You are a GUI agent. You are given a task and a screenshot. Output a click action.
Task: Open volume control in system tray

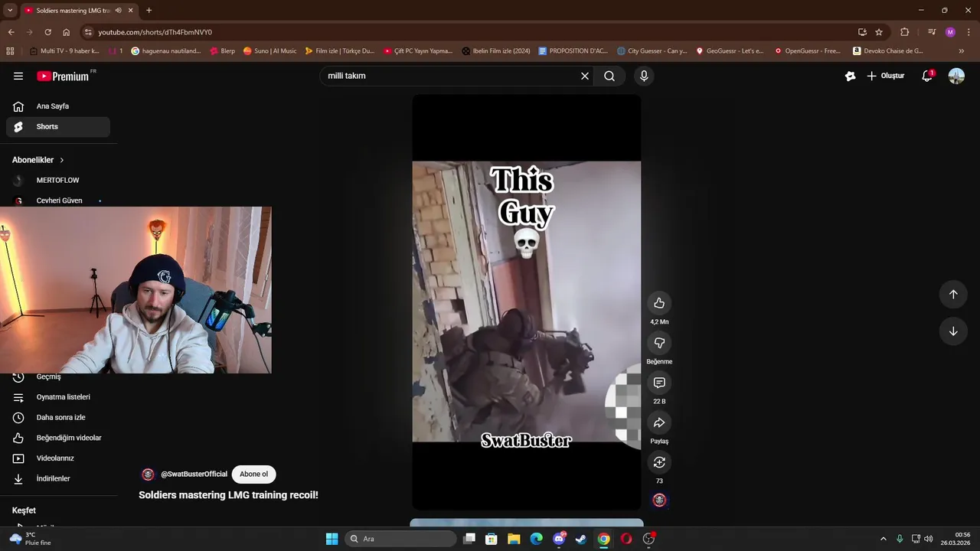(929, 539)
